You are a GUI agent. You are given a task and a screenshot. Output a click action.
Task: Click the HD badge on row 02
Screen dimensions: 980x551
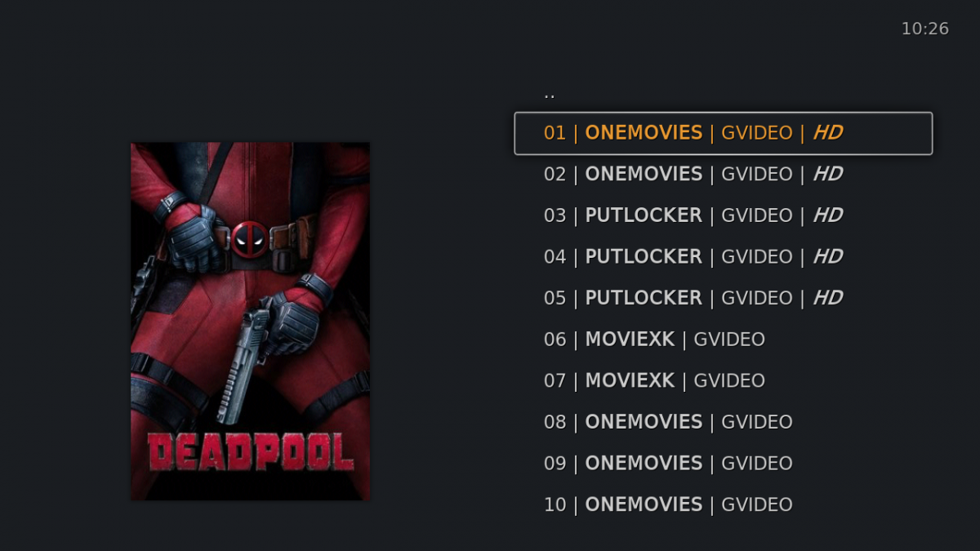click(827, 174)
